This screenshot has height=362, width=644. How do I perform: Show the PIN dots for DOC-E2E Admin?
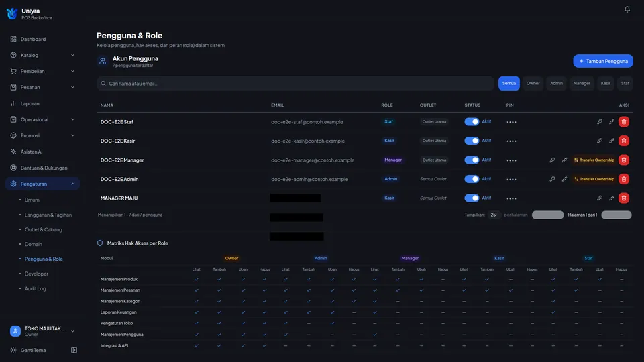click(511, 180)
